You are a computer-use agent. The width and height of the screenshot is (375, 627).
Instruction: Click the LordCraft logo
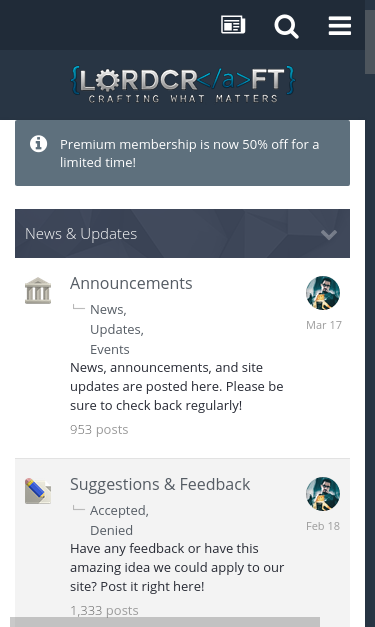(x=182, y=85)
